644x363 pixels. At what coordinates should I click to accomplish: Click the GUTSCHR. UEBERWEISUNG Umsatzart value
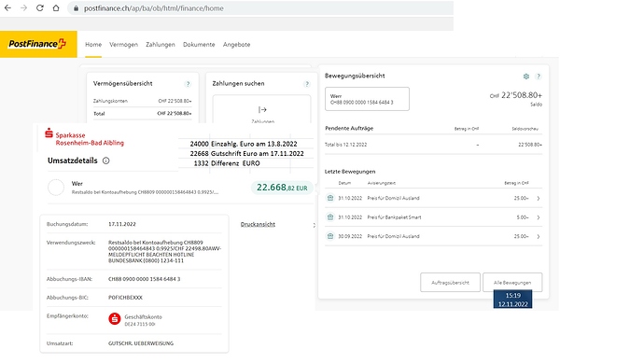pyautogui.click(x=141, y=343)
